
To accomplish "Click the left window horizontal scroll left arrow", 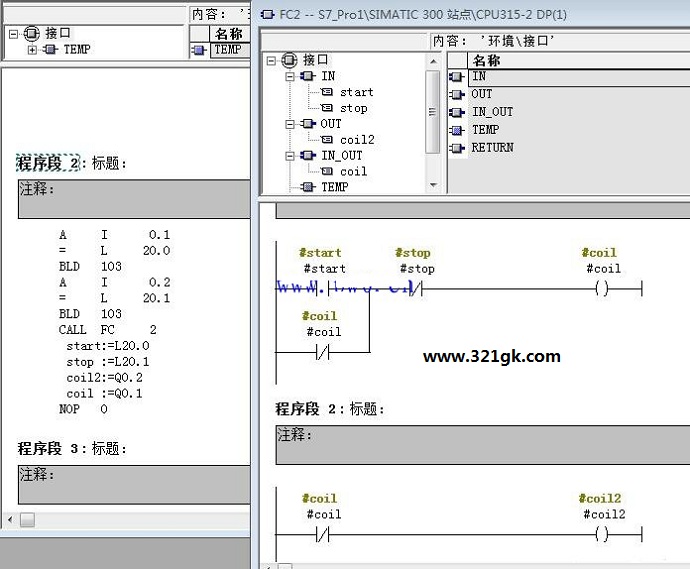I will coord(10,520).
